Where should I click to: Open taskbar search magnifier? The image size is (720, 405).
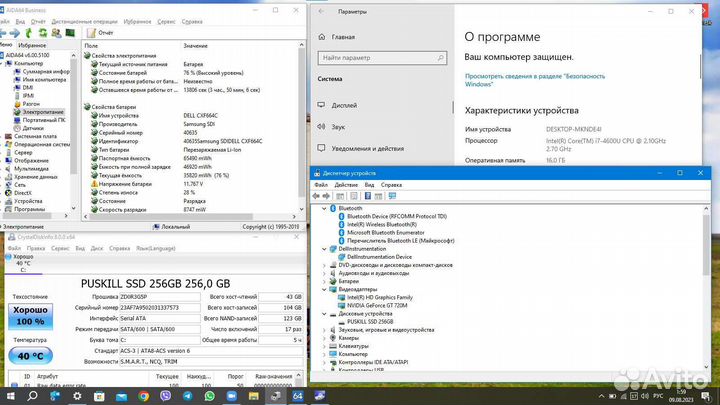(x=32, y=396)
